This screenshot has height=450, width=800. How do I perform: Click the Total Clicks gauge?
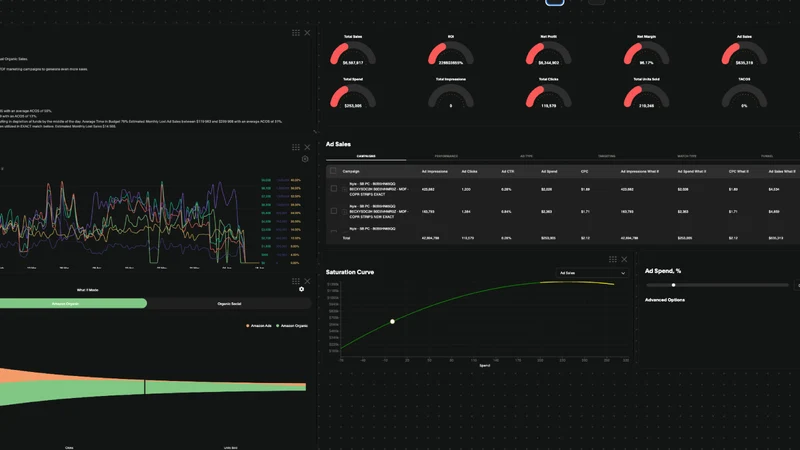pyautogui.click(x=548, y=95)
